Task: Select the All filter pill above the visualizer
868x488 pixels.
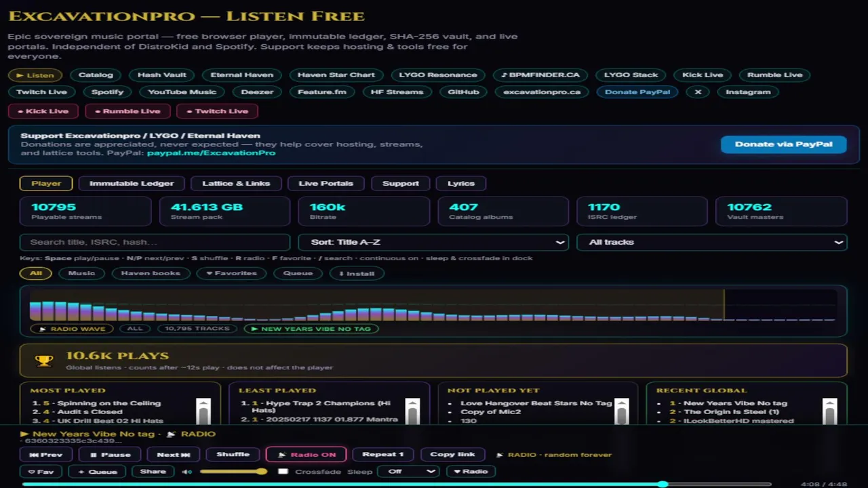Action: (x=36, y=273)
